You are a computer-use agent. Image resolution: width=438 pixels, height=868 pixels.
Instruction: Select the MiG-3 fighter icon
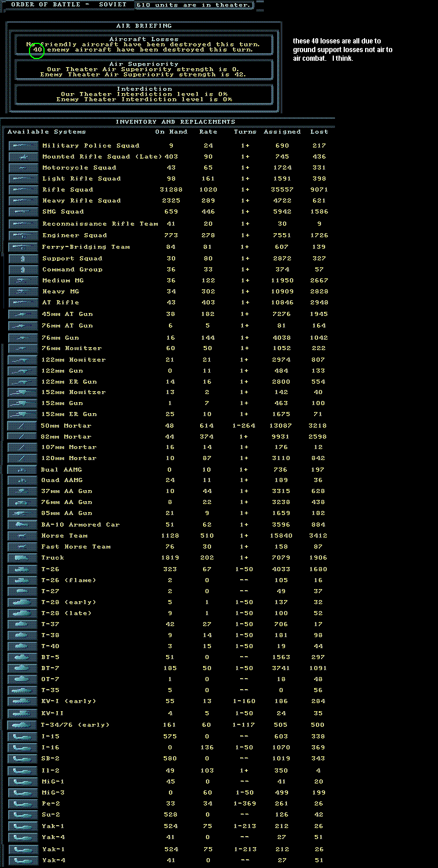point(24,793)
